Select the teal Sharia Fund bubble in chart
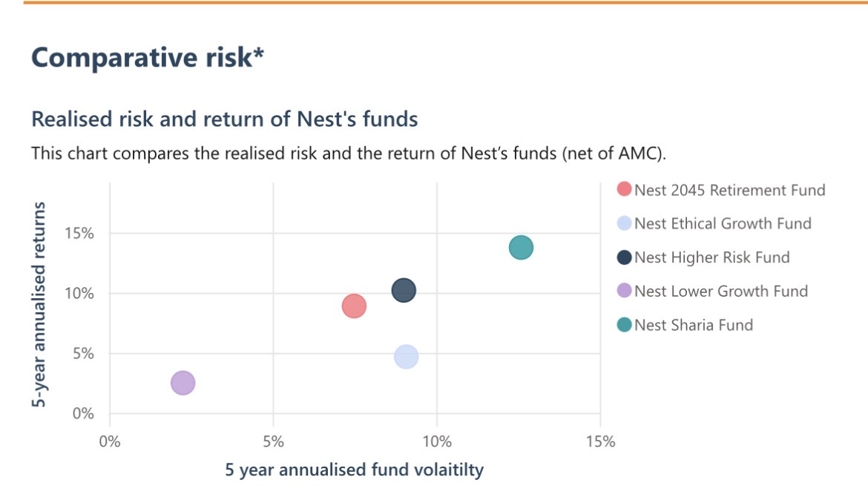 click(x=521, y=247)
